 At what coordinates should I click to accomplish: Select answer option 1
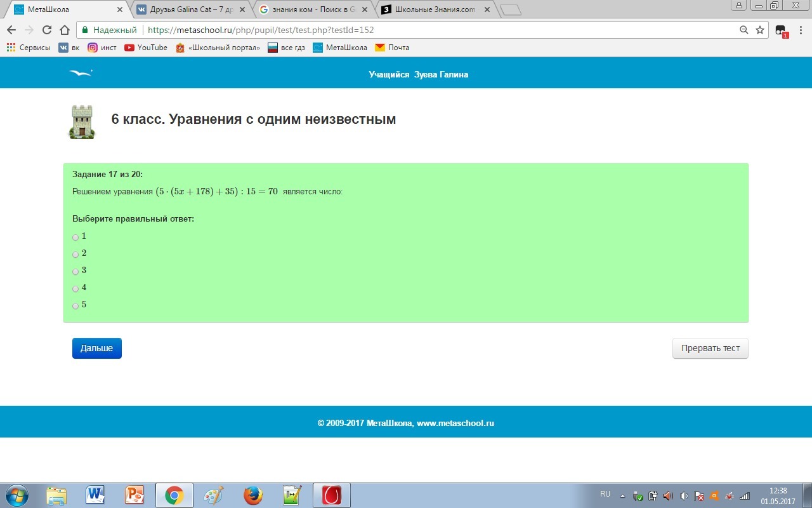75,237
